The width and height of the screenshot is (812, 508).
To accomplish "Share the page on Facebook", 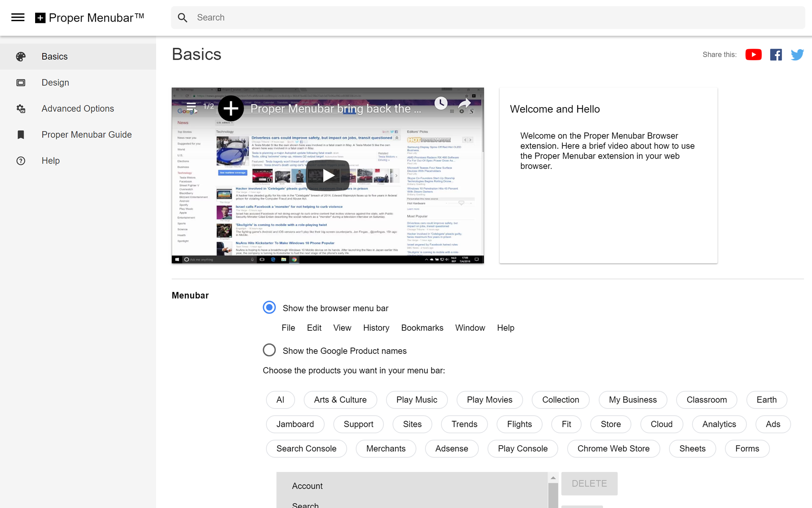I will [x=776, y=54].
